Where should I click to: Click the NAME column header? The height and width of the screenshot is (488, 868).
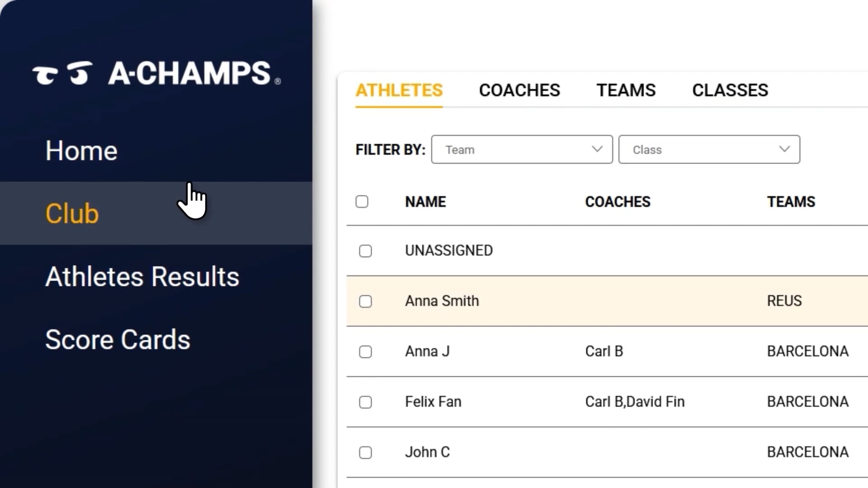(x=425, y=202)
